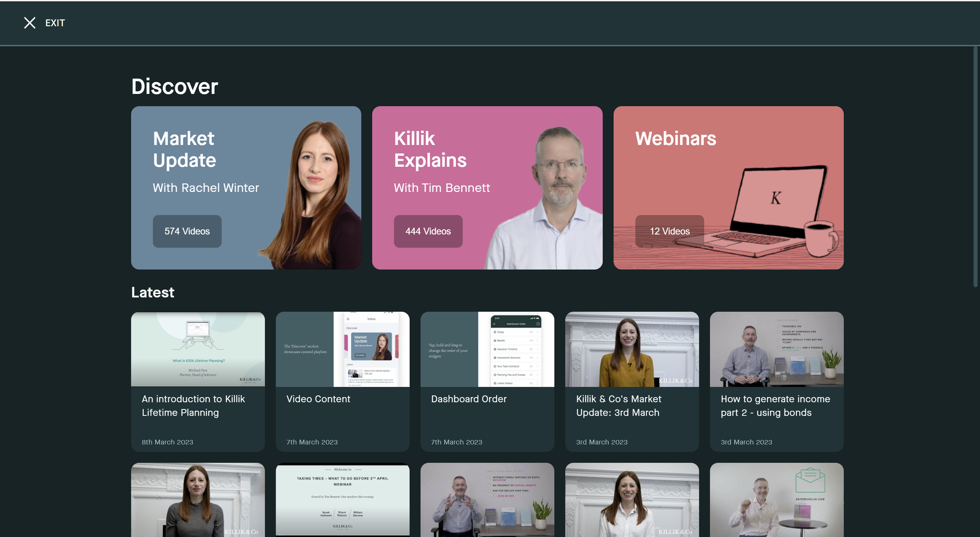Image resolution: width=980 pixels, height=537 pixels.
Task: Click the EXIT label in the top bar
Action: (x=55, y=23)
